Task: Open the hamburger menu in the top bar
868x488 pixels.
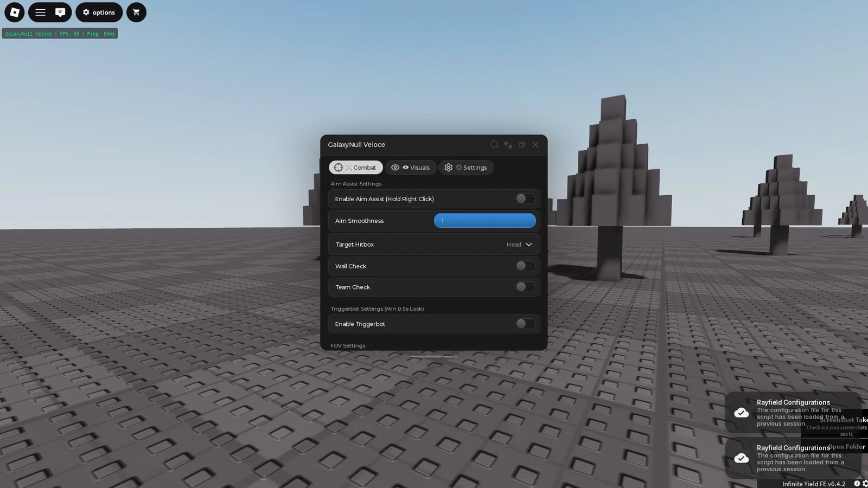Action: click(40, 12)
